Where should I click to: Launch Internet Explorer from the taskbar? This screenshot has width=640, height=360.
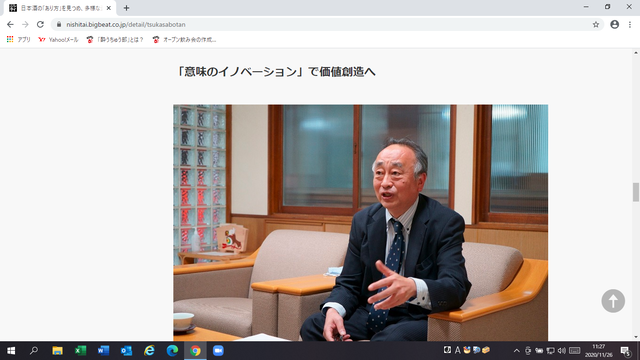(149, 351)
